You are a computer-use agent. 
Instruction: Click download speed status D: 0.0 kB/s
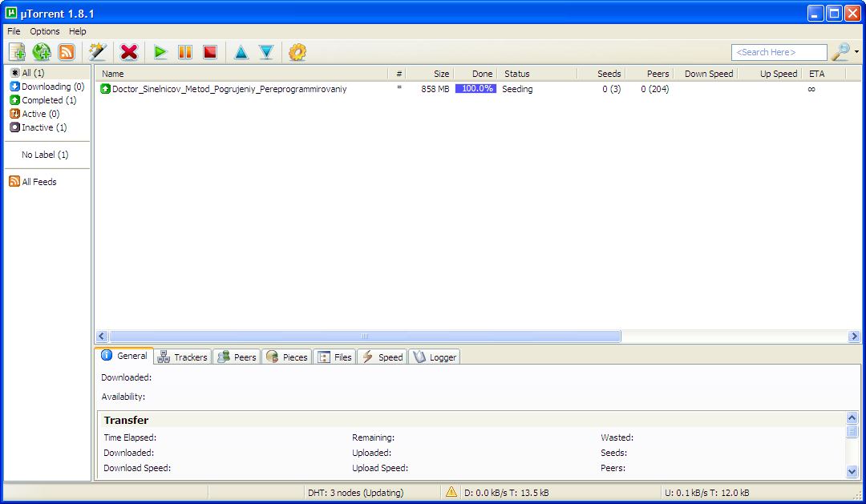tap(507, 493)
